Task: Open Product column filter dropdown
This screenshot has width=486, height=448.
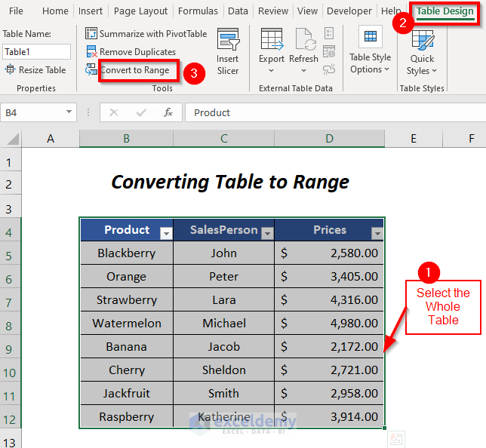Action: tap(165, 234)
